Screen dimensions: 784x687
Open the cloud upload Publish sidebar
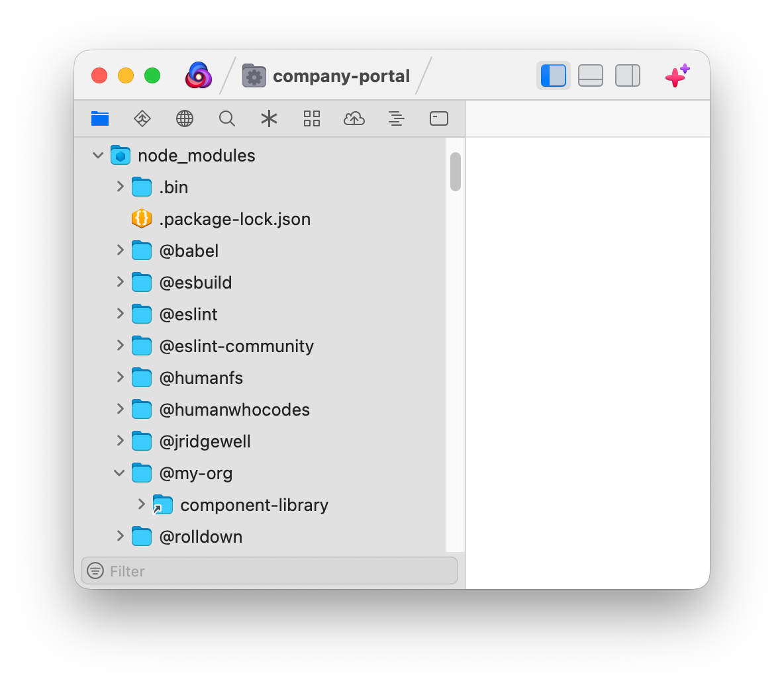(x=354, y=118)
